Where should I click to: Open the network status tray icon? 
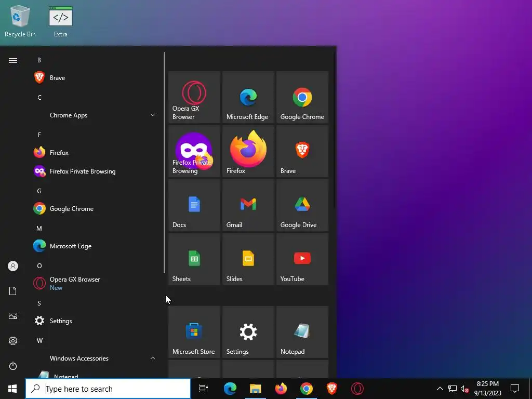453,389
